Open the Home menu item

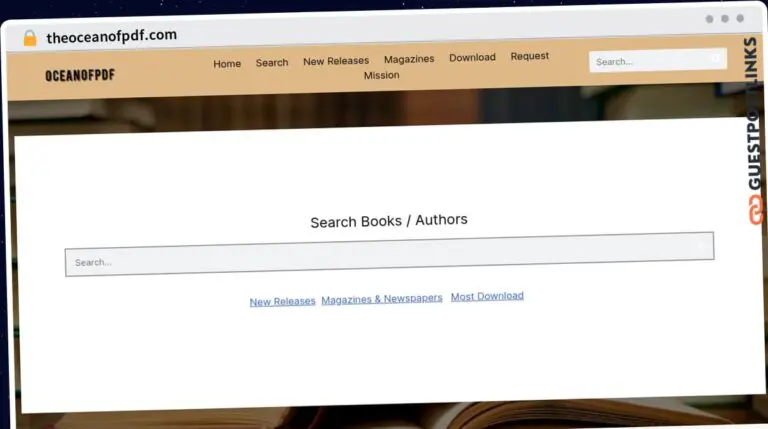coord(227,64)
